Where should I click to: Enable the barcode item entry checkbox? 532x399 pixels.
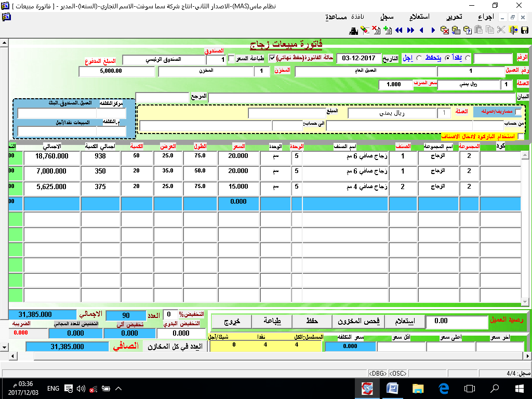[x=521, y=136]
